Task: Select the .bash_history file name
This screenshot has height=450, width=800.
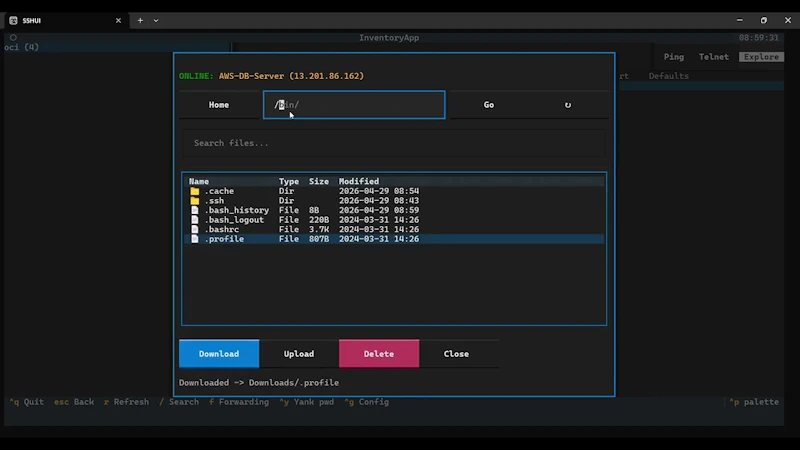Action: click(x=237, y=210)
